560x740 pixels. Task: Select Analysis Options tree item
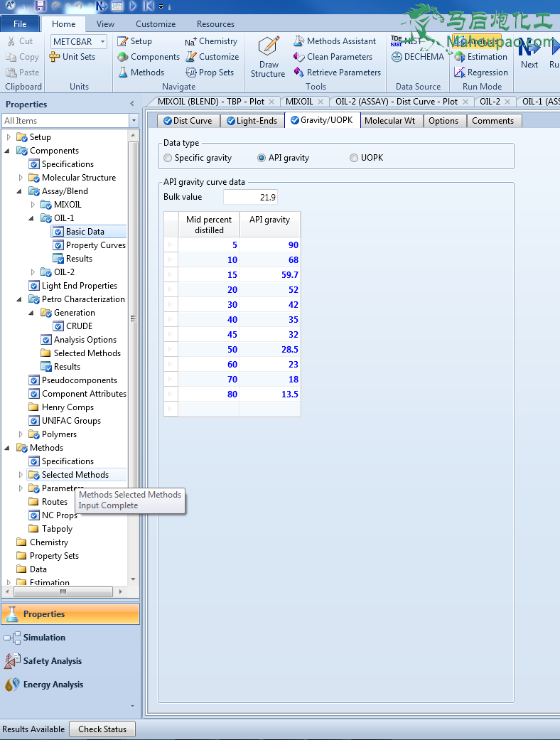point(79,340)
